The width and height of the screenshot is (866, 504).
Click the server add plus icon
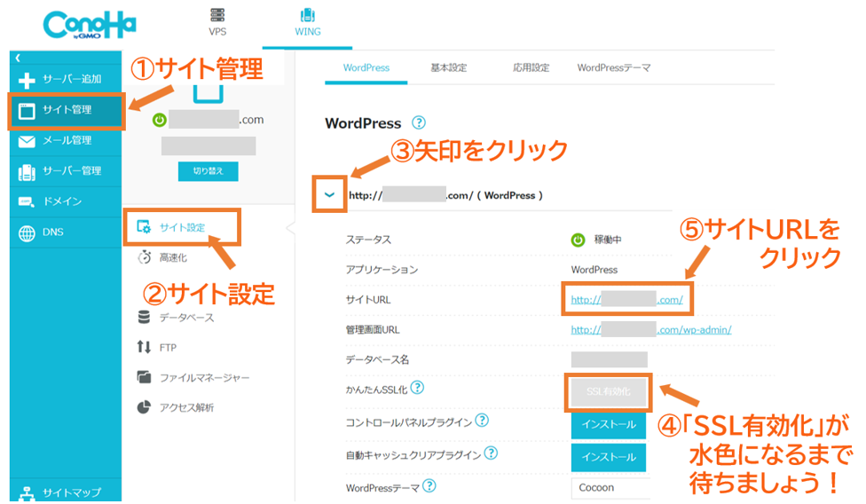[27, 81]
